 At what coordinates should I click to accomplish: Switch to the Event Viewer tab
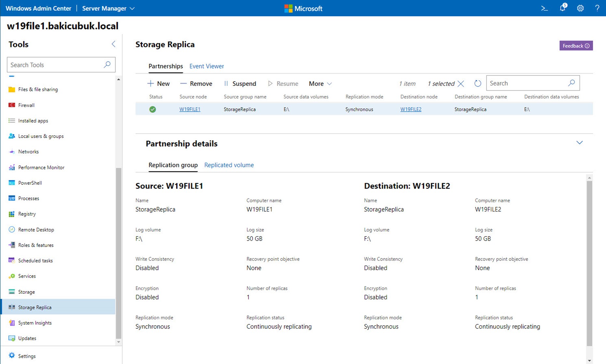(206, 66)
